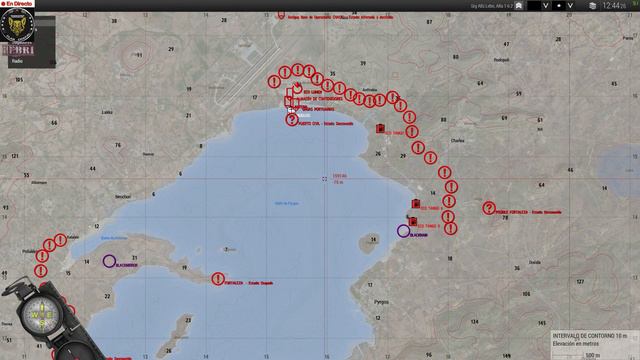The height and width of the screenshot is (360, 640).
Task: Click the 1597 m distance readout text
Action: [x=340, y=176]
